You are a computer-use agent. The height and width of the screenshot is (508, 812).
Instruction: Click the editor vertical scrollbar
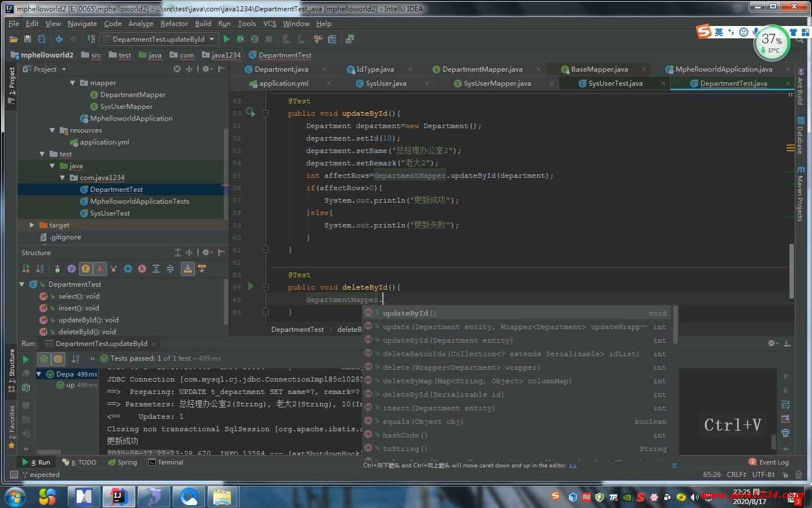[x=792, y=271]
